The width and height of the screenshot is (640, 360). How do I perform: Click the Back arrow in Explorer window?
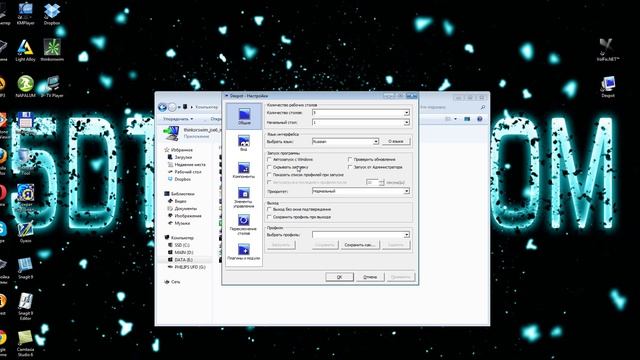[x=162, y=107]
